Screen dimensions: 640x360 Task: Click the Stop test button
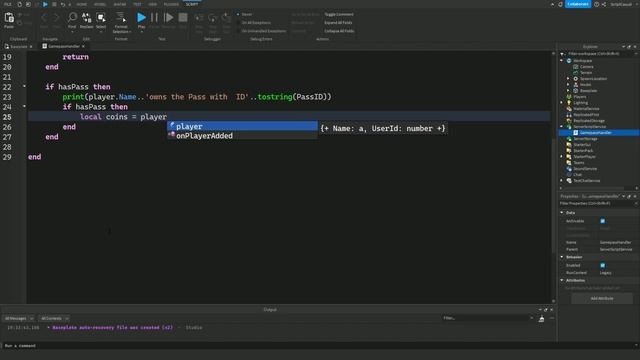point(183,18)
